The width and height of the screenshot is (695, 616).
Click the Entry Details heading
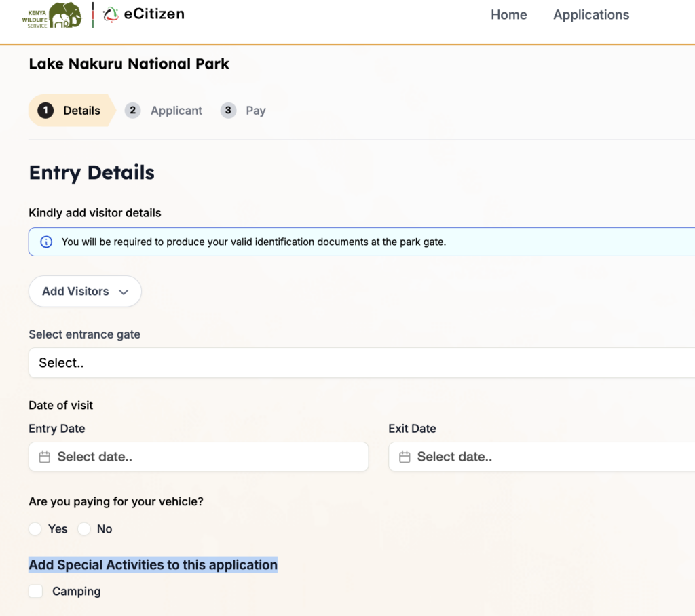(x=92, y=172)
